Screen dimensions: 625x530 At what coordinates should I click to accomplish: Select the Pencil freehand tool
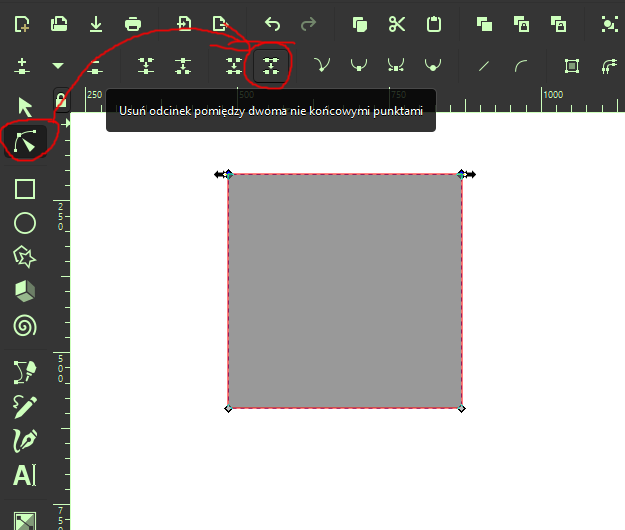point(25,406)
